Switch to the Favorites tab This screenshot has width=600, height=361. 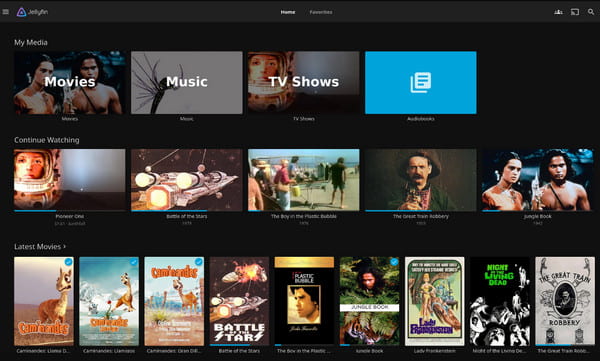321,12
